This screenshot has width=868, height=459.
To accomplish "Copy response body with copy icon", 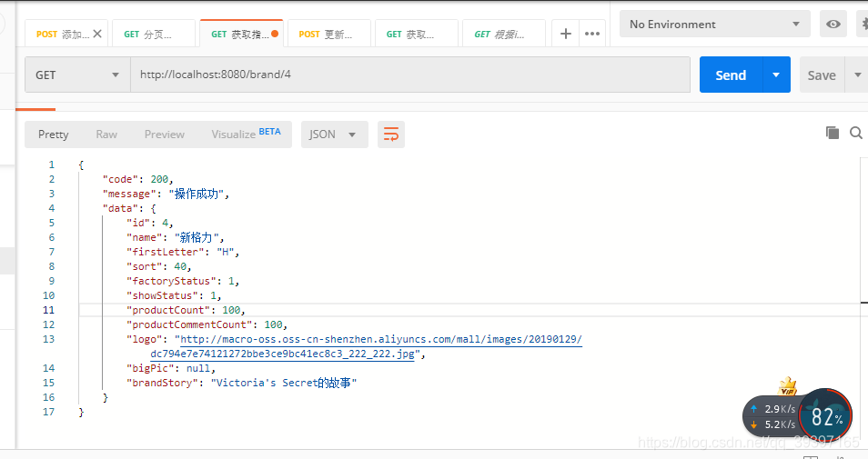I will tap(832, 133).
